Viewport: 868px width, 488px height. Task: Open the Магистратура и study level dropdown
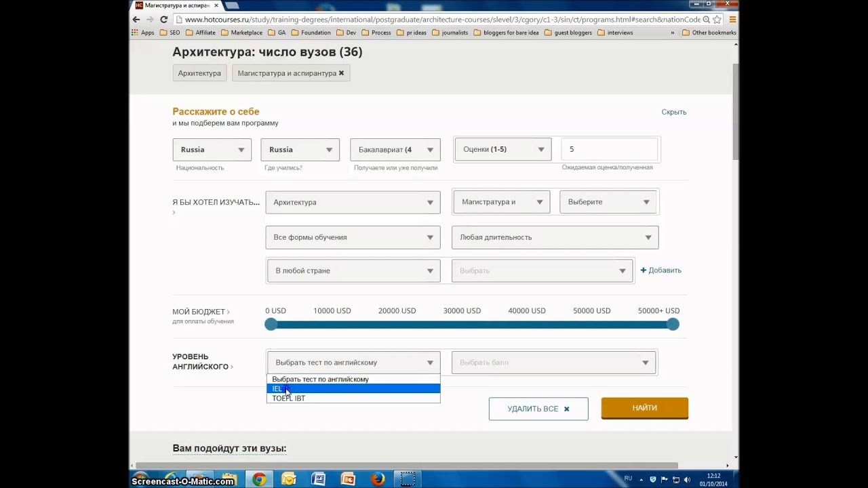click(x=502, y=202)
